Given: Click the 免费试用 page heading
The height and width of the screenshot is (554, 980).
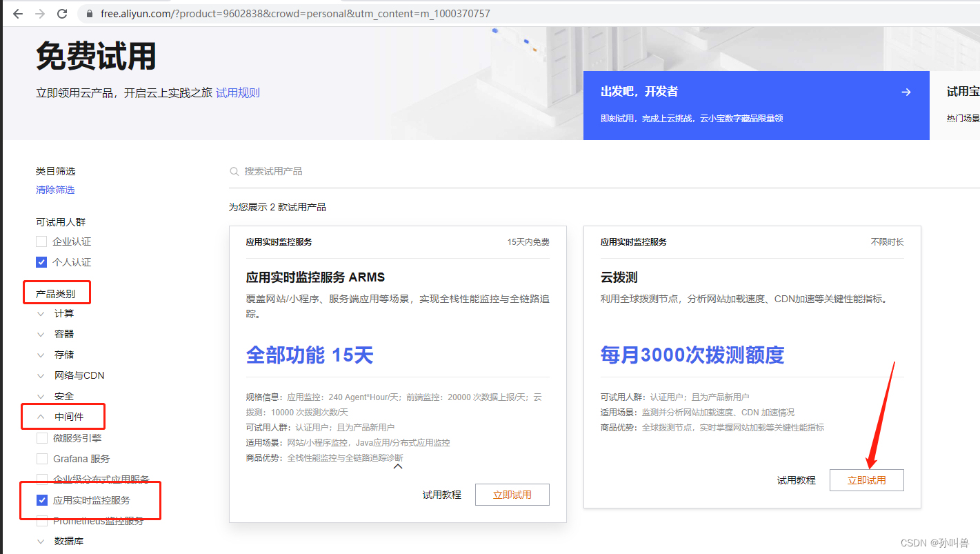Looking at the screenshot, I should (x=96, y=56).
